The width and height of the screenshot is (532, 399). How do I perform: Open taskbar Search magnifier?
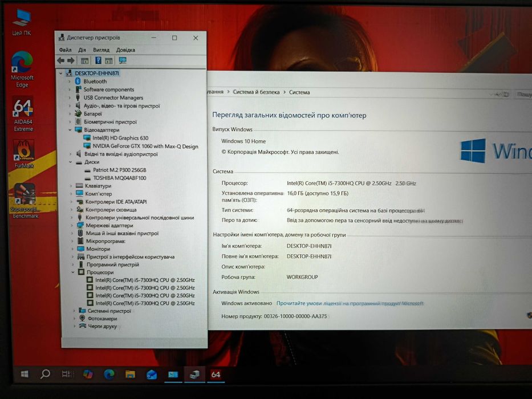tap(45, 374)
